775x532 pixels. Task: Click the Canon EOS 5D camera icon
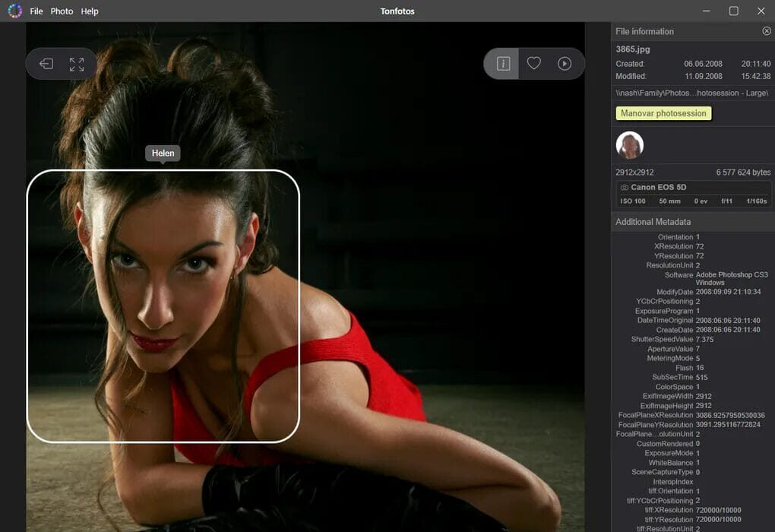[x=625, y=187]
